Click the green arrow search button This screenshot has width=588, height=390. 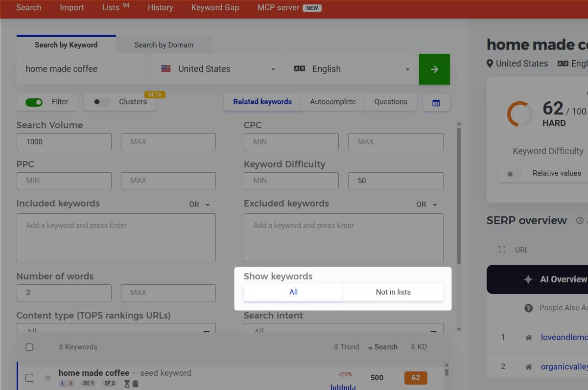[x=434, y=69]
